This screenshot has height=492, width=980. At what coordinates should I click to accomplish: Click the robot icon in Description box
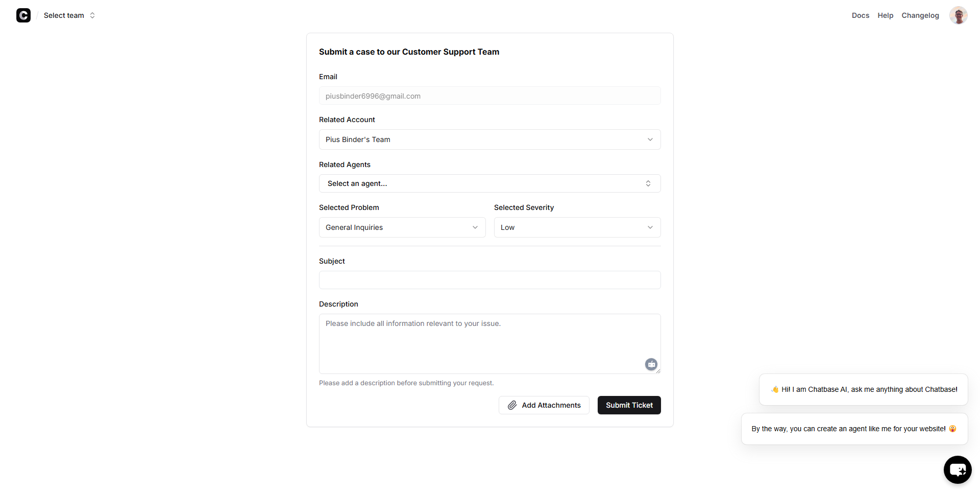click(x=651, y=364)
